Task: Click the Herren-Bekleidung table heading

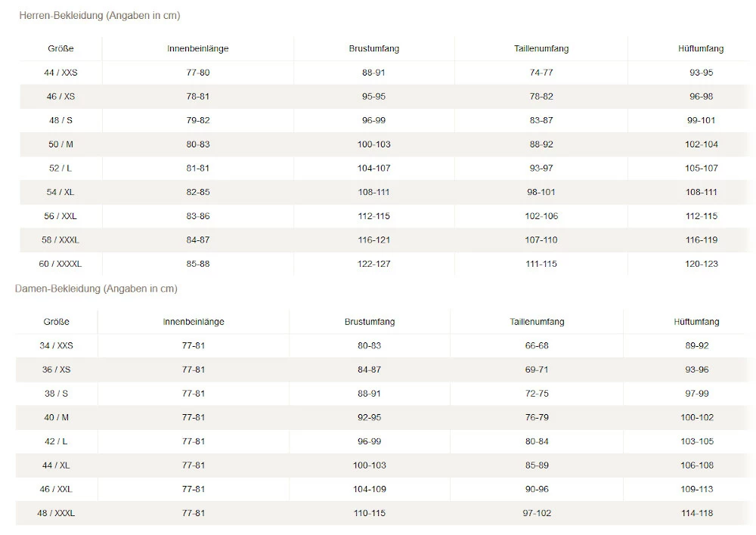Action: click(x=99, y=16)
